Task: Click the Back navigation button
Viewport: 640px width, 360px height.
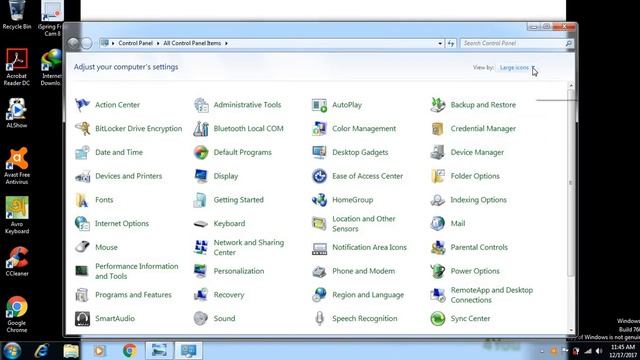Action: [x=73, y=43]
